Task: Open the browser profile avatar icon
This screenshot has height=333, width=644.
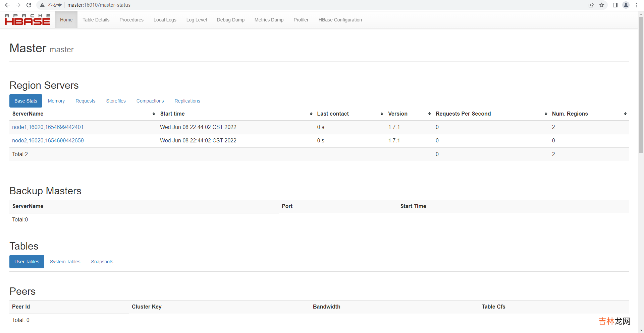Action: pyautogui.click(x=626, y=5)
